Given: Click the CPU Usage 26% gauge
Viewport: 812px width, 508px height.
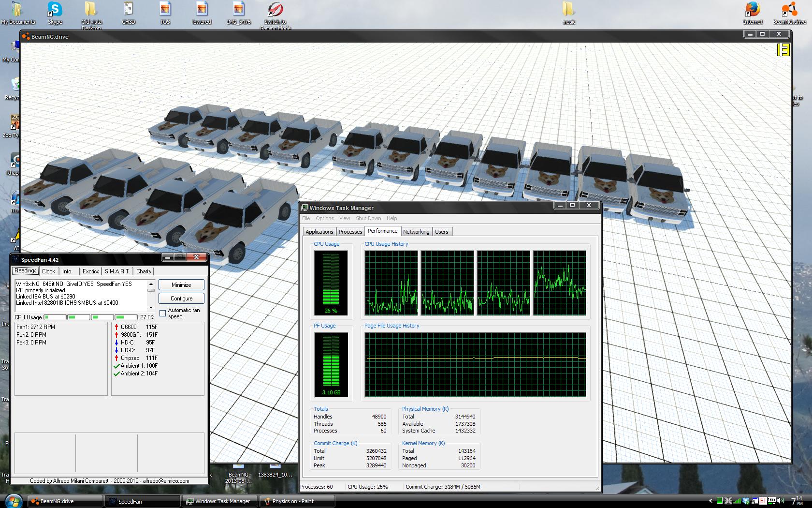Looking at the screenshot, I should pos(331,283).
